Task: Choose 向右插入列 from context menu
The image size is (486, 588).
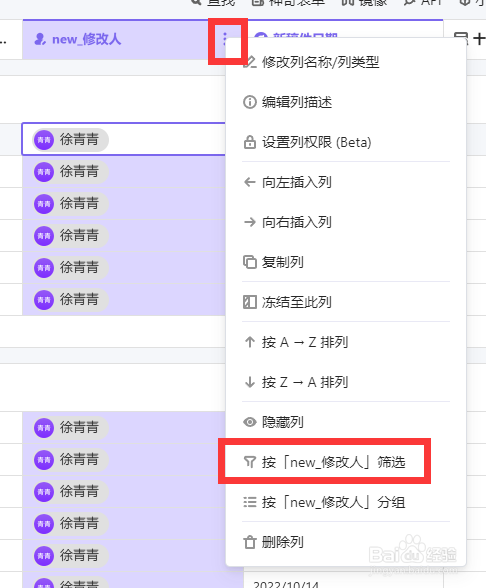Action: [297, 222]
